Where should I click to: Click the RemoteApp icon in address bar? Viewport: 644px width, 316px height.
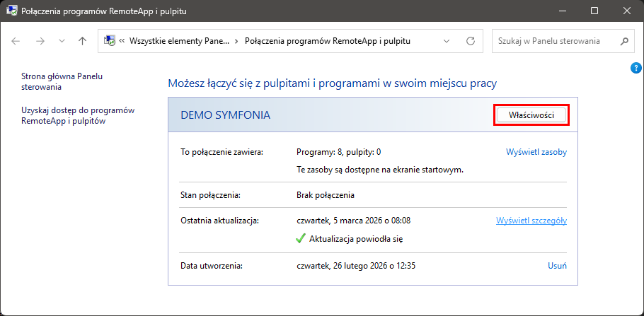coord(109,40)
